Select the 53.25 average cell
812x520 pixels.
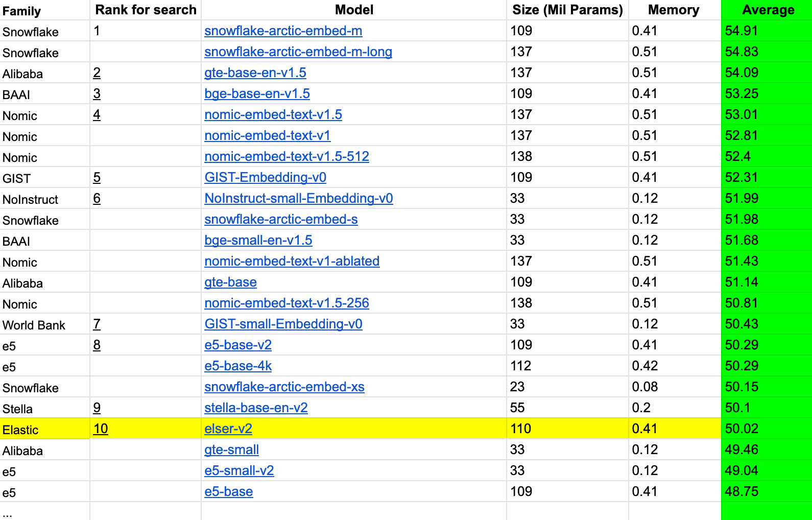[767, 94]
